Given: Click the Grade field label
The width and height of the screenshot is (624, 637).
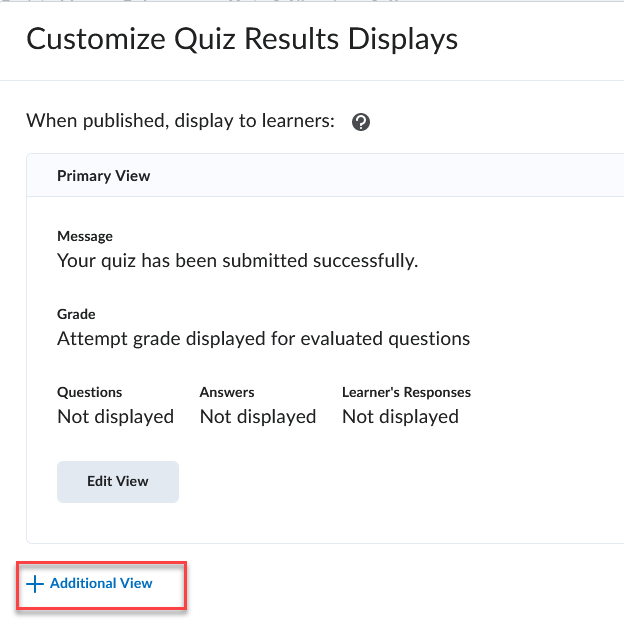Looking at the screenshot, I should [x=76, y=314].
